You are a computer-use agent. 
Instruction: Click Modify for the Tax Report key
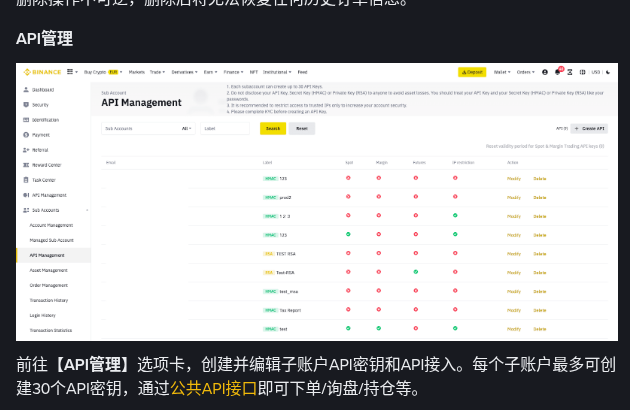click(513, 310)
